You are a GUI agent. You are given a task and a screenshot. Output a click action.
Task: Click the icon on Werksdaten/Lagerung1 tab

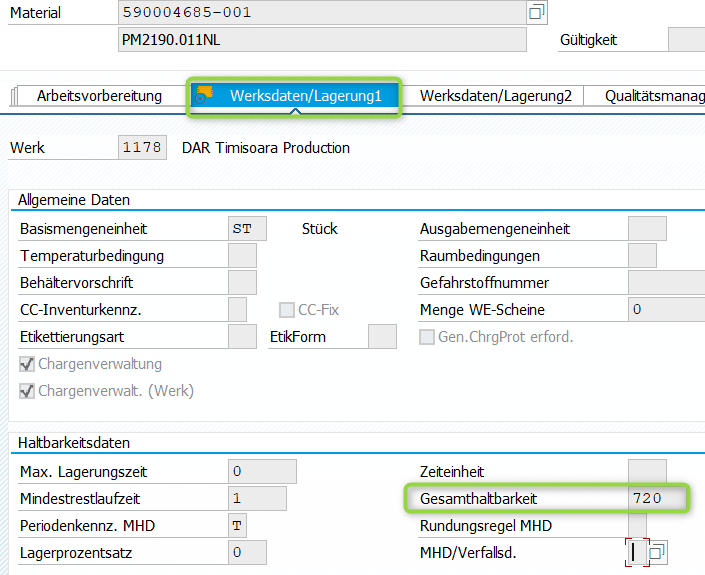205,94
